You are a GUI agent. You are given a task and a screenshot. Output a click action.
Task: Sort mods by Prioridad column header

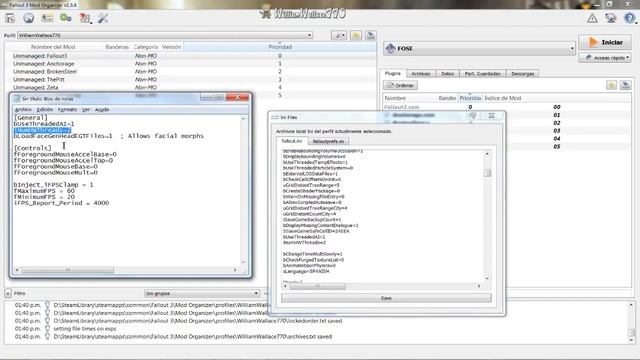[x=280, y=47]
